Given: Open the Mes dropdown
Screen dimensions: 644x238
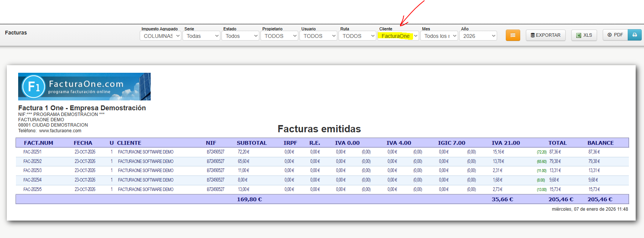Looking at the screenshot, I should point(439,36).
